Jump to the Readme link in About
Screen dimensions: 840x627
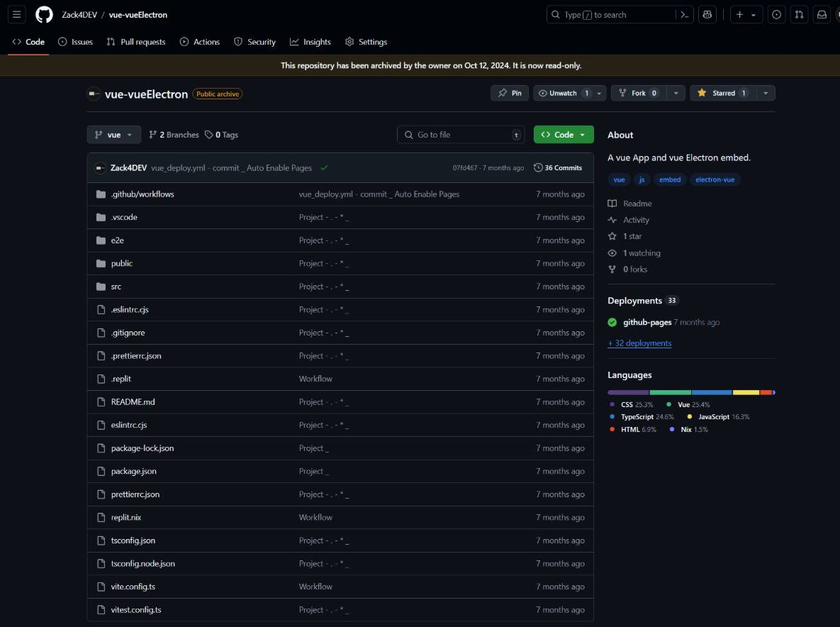[630, 204]
